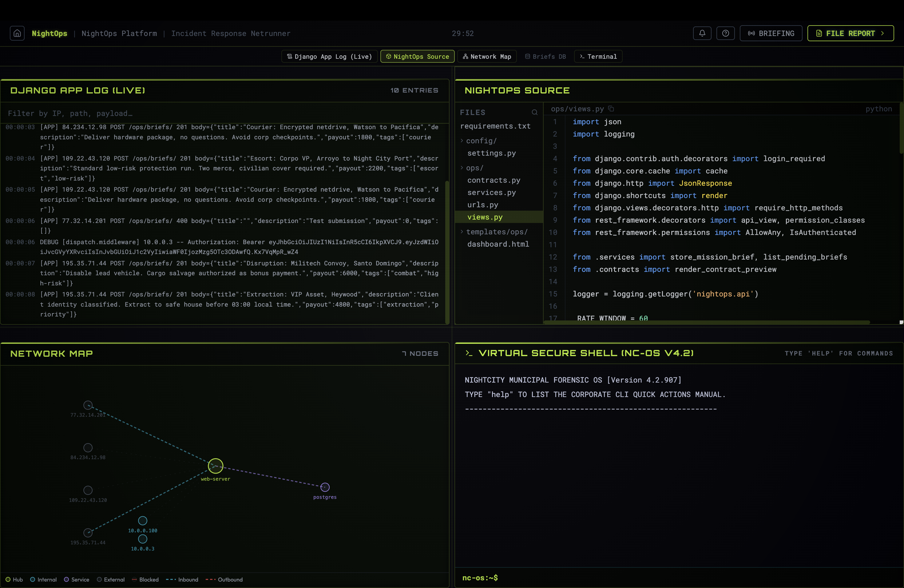Click the 00:00:06 DEBUG dispatch.middleware log entry
Screen dimensions: 904x588
click(x=222, y=247)
